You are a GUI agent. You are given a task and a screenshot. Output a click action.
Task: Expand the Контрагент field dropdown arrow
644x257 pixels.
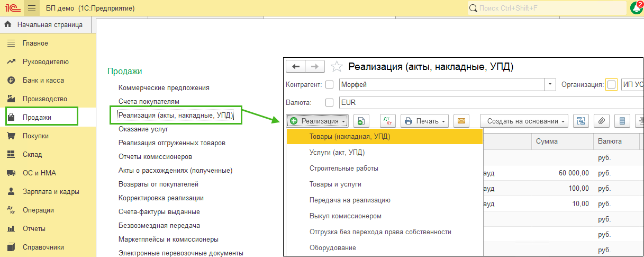click(551, 84)
